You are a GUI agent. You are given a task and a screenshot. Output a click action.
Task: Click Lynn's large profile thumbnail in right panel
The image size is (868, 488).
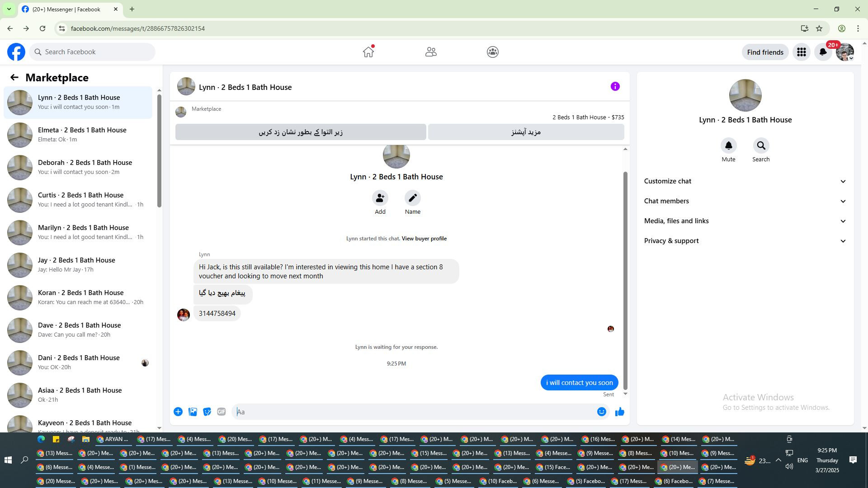[x=745, y=95]
